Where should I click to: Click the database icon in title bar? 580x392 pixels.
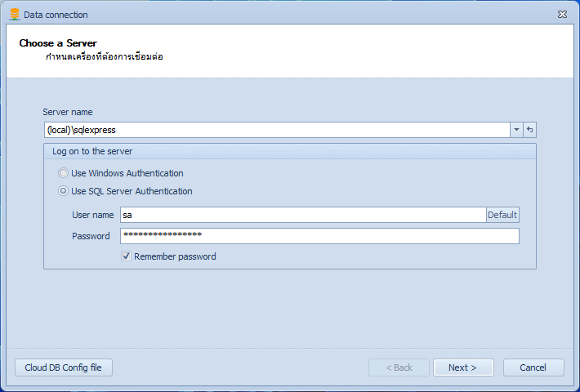(15, 15)
